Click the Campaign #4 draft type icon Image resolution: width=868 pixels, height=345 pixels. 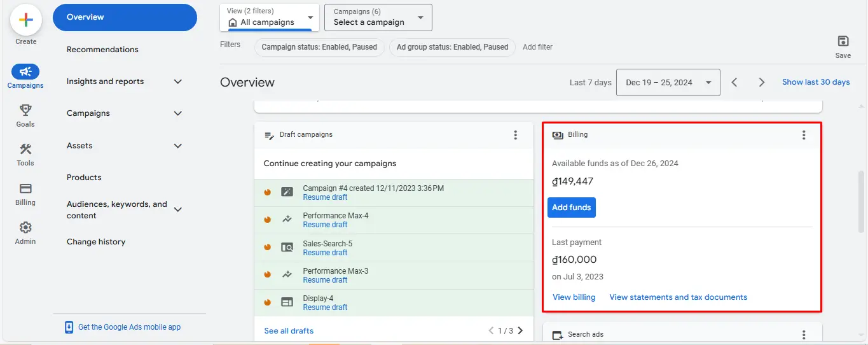(287, 192)
